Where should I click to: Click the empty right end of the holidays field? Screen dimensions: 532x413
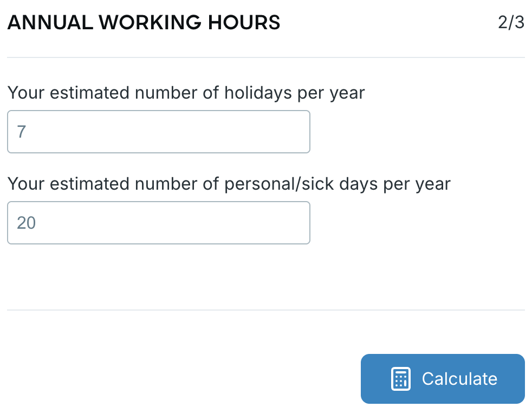click(282, 132)
